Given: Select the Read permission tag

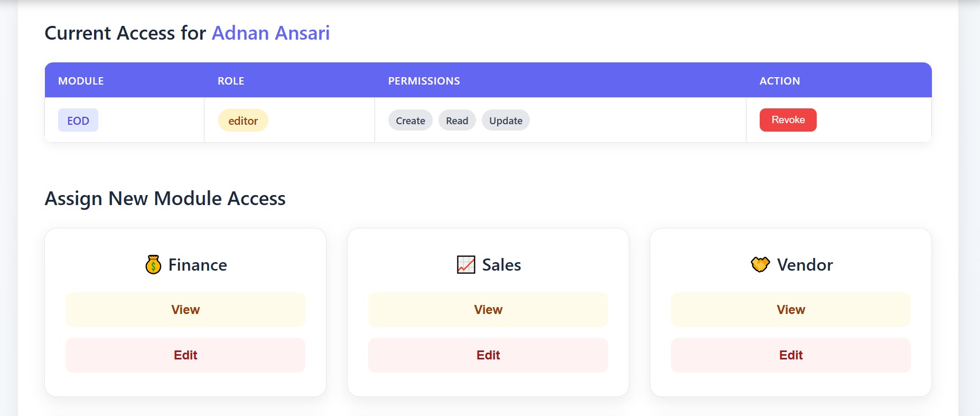Looking at the screenshot, I should coord(457,121).
